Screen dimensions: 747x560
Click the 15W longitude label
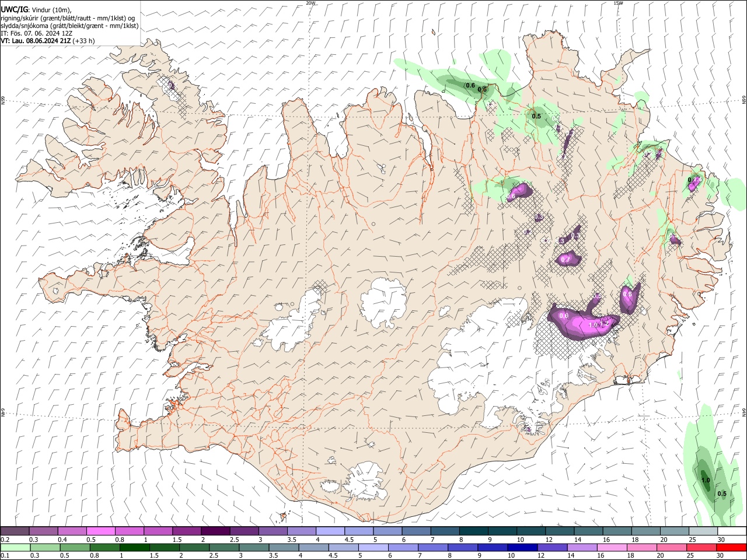[618, 3]
